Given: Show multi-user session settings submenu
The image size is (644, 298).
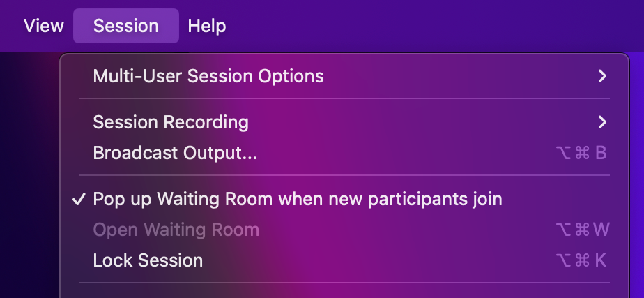Looking at the screenshot, I should 208,75.
